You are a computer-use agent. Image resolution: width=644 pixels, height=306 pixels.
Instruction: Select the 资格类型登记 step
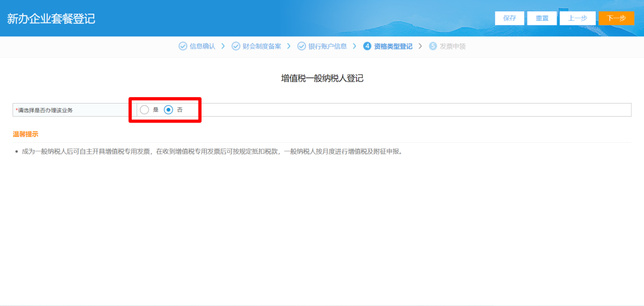[393, 46]
